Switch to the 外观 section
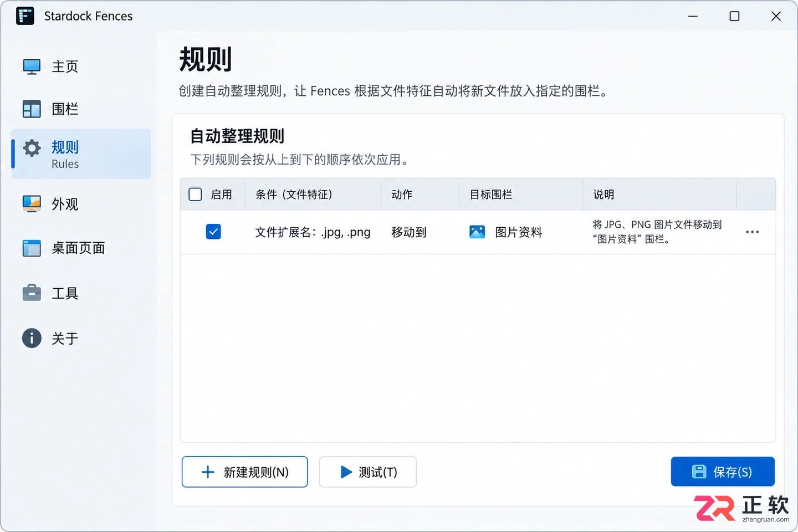This screenshot has height=532, width=798. click(x=81, y=204)
